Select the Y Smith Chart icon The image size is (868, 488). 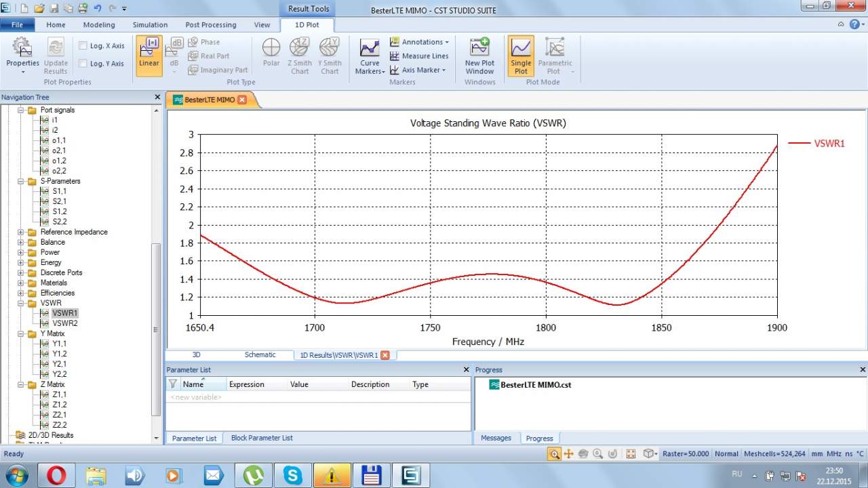click(x=330, y=54)
